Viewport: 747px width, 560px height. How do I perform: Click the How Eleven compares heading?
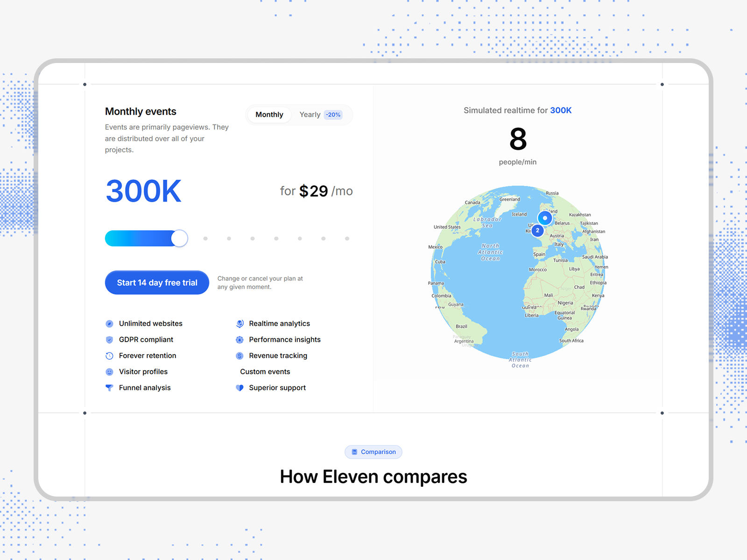click(x=373, y=477)
